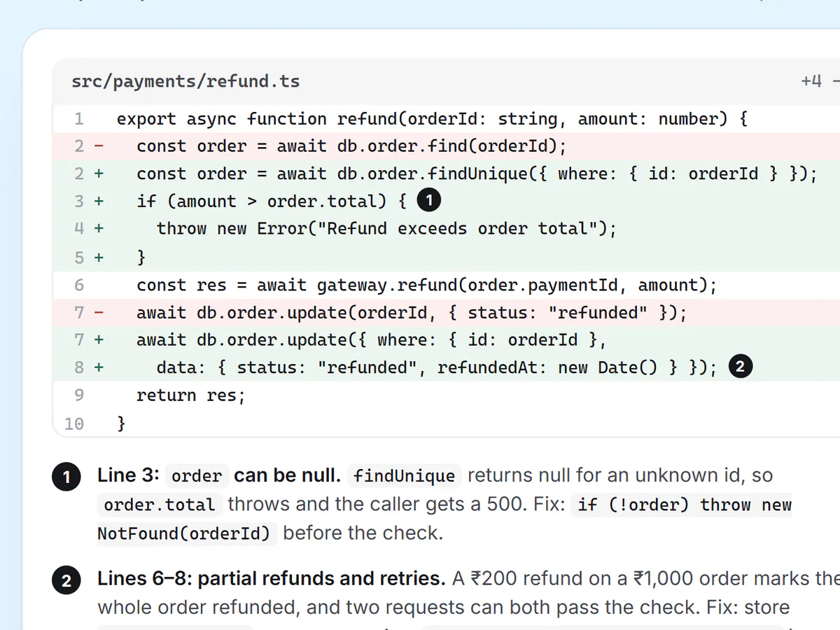
Task: Click the +4 additions count in file header
Action: click(811, 81)
